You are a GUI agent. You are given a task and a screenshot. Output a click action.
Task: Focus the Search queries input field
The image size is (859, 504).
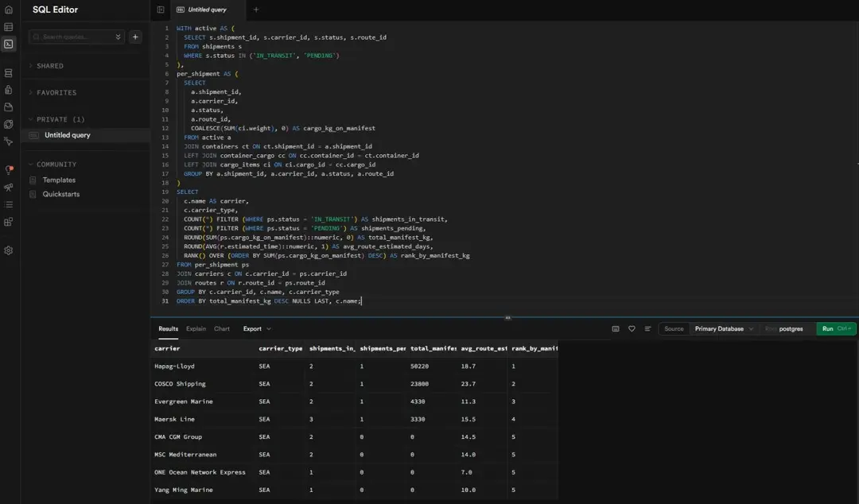(x=76, y=37)
